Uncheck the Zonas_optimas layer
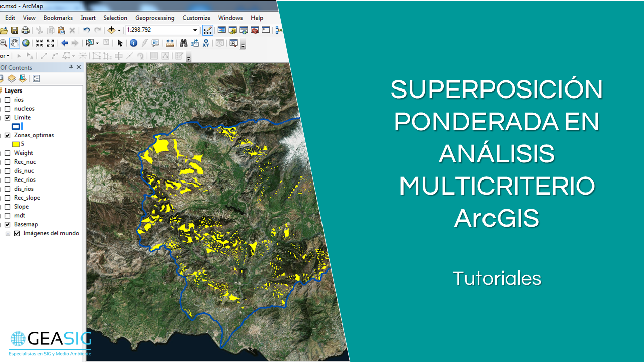644x362 pixels. point(7,135)
